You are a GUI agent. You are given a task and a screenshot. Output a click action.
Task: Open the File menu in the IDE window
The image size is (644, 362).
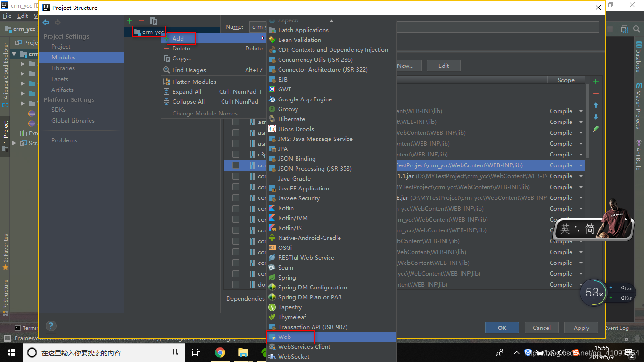click(x=7, y=16)
